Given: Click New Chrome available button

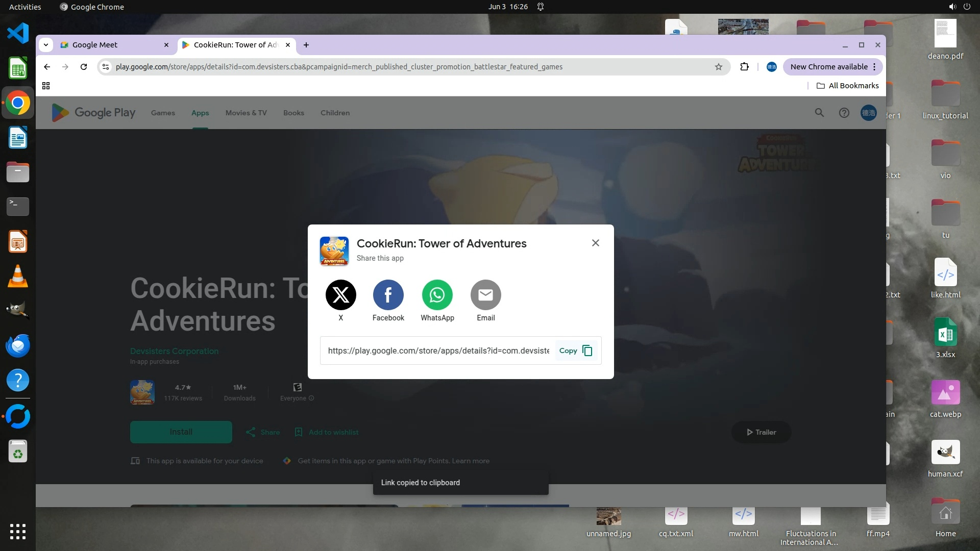Looking at the screenshot, I should point(828,67).
